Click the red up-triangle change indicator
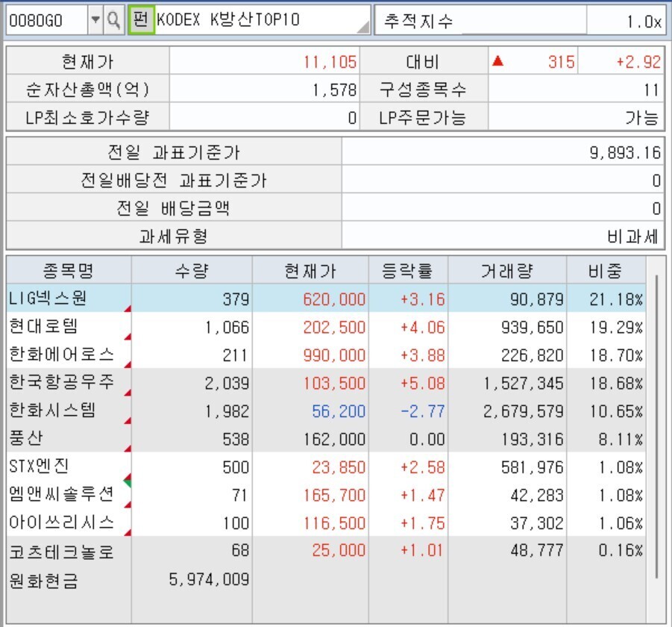Image resolution: width=672 pixels, height=627 pixels. [497, 61]
